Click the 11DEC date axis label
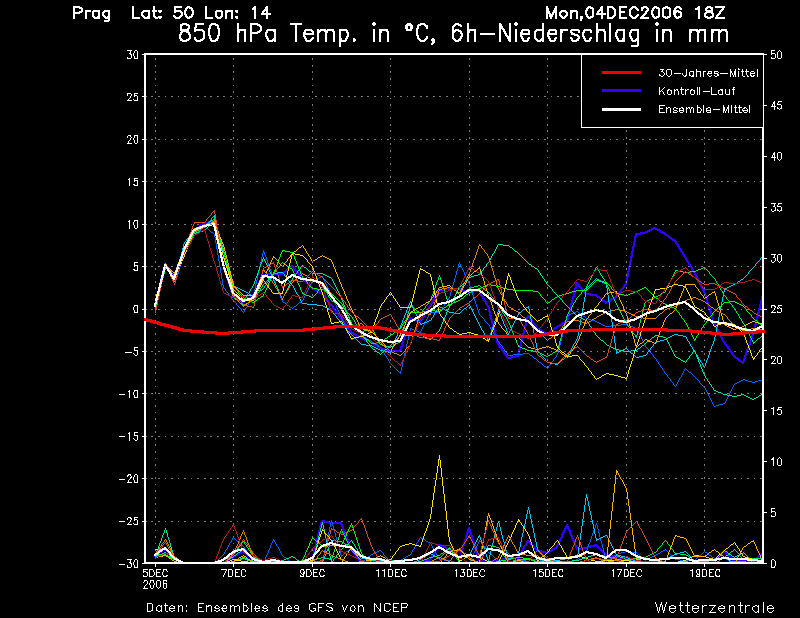This screenshot has width=800, height=618. [391, 574]
